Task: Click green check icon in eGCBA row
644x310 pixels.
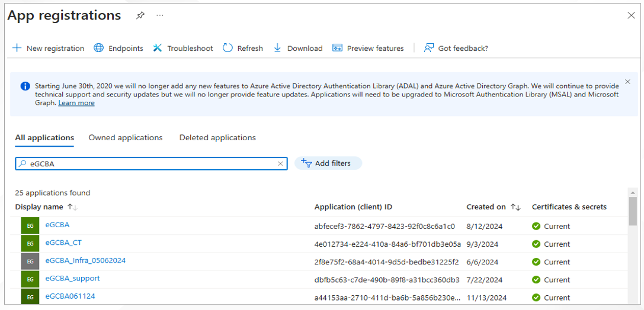Action: (x=536, y=227)
